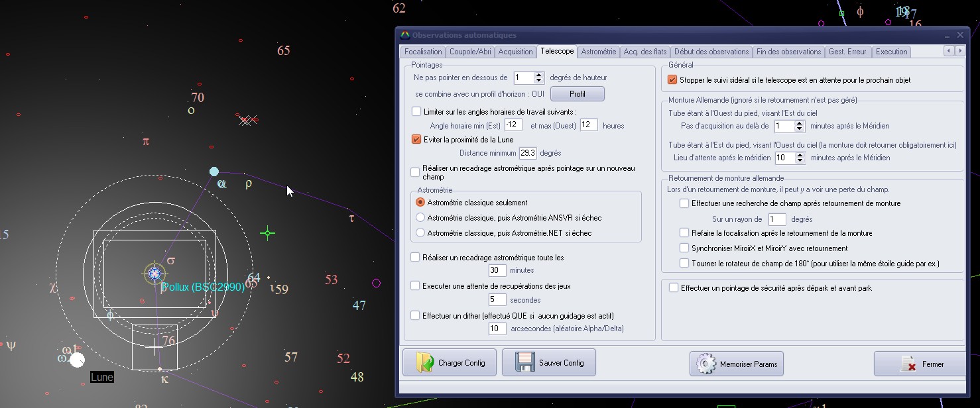Decrease Lieu d'attente minutes with down arrow
The width and height of the screenshot is (980, 408).
pos(800,161)
